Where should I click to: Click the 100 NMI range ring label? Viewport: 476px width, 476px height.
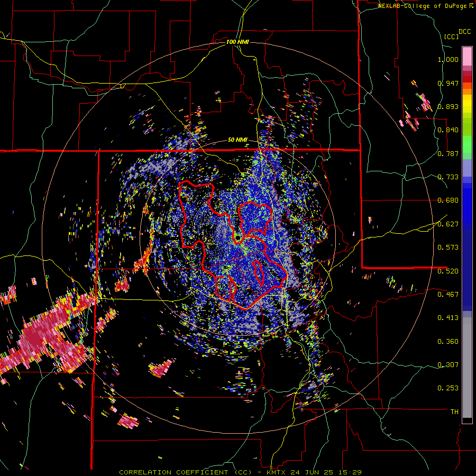237,42
